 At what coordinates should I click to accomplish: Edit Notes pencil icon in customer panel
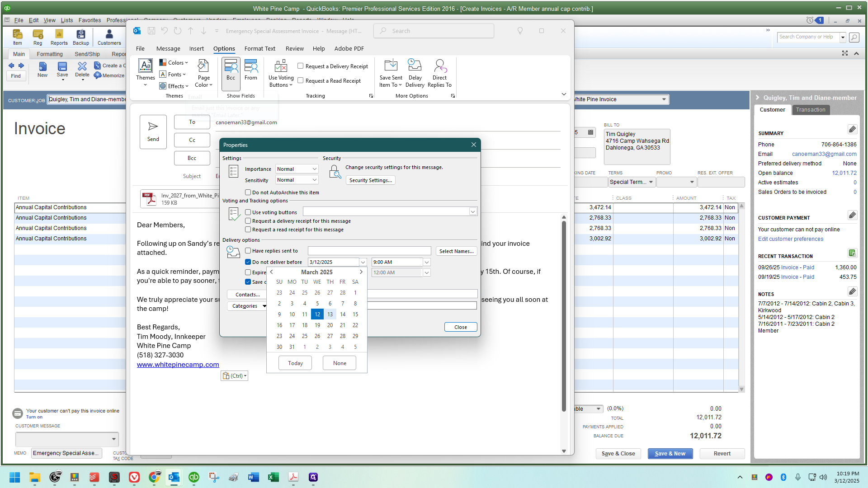coord(852,291)
